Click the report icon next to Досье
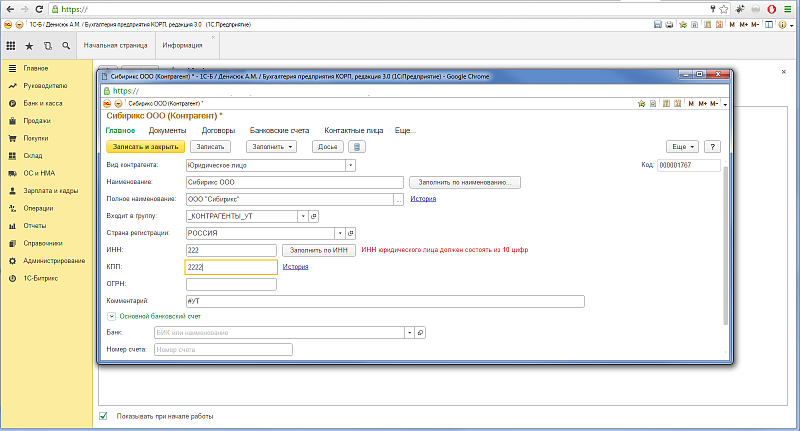 coord(357,147)
